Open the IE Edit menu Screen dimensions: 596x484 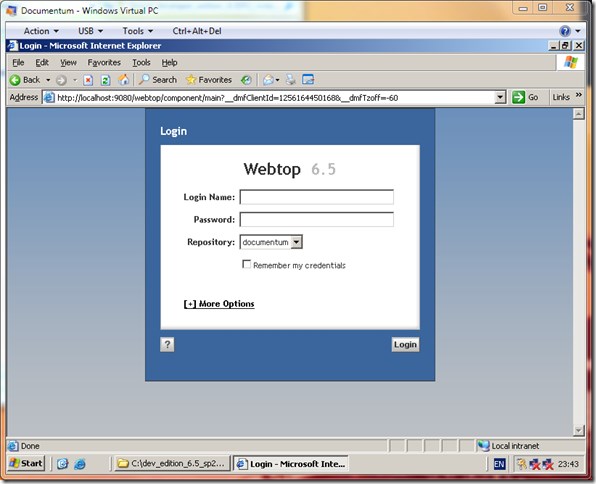tap(42, 62)
